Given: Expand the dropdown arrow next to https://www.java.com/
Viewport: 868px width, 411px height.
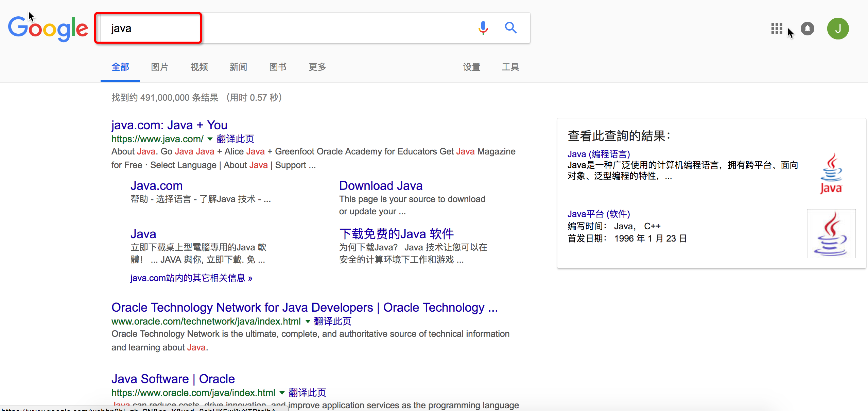Looking at the screenshot, I should click(210, 139).
